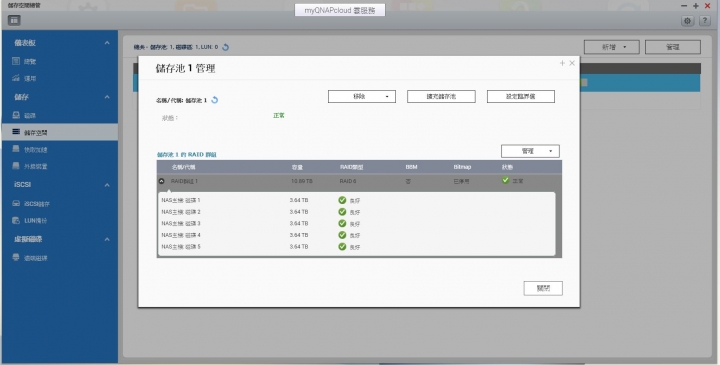Open the 磁碟 disks sidebar icon

pyautogui.click(x=16, y=115)
